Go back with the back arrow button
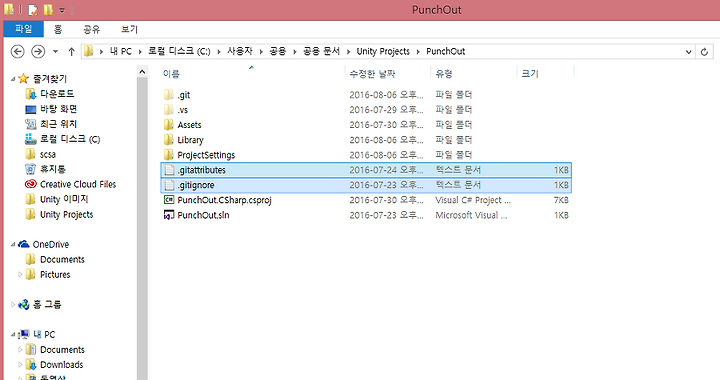720x380 pixels. pos(17,51)
